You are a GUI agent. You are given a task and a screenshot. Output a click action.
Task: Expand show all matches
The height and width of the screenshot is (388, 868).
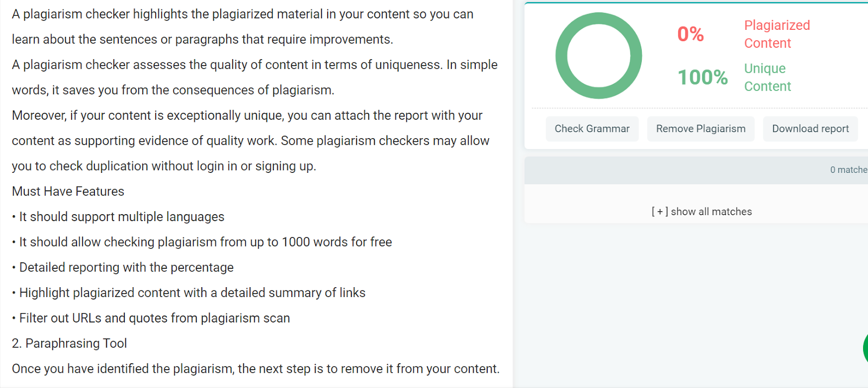701,212
